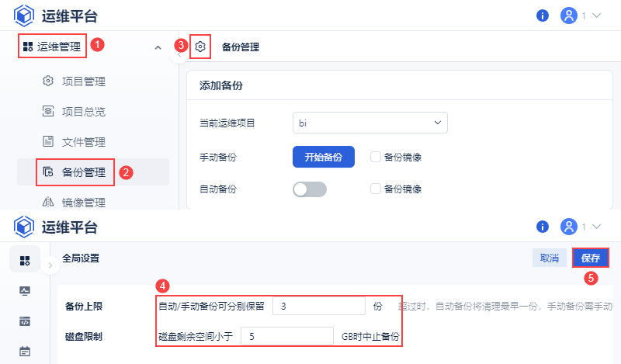Select the calendar icon in collapsed sidebar

[x=25, y=351]
